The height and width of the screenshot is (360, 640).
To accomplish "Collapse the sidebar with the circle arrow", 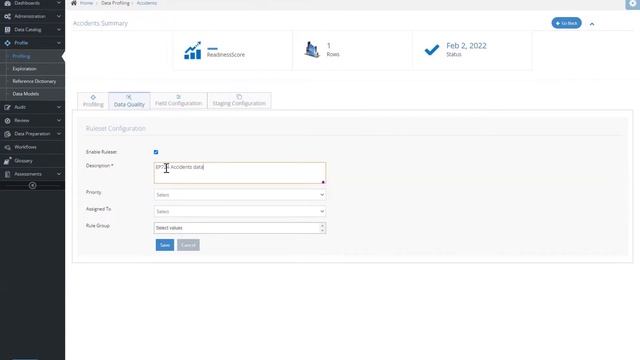I will click(33, 186).
